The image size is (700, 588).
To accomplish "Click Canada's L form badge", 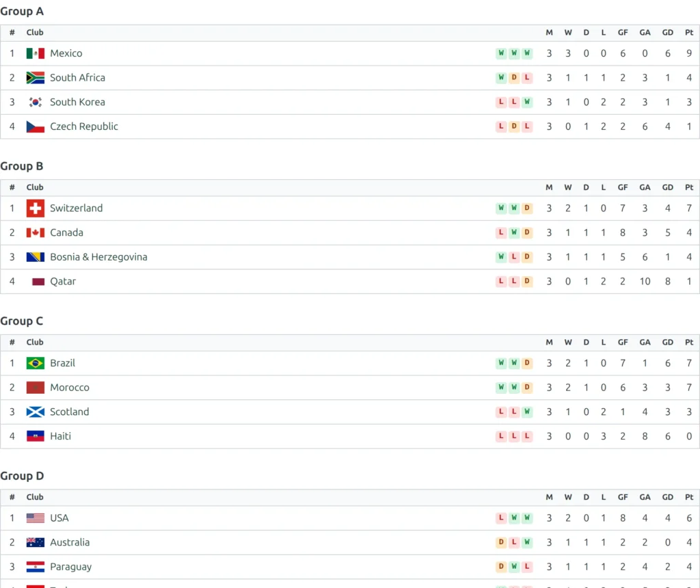I will [x=501, y=232].
